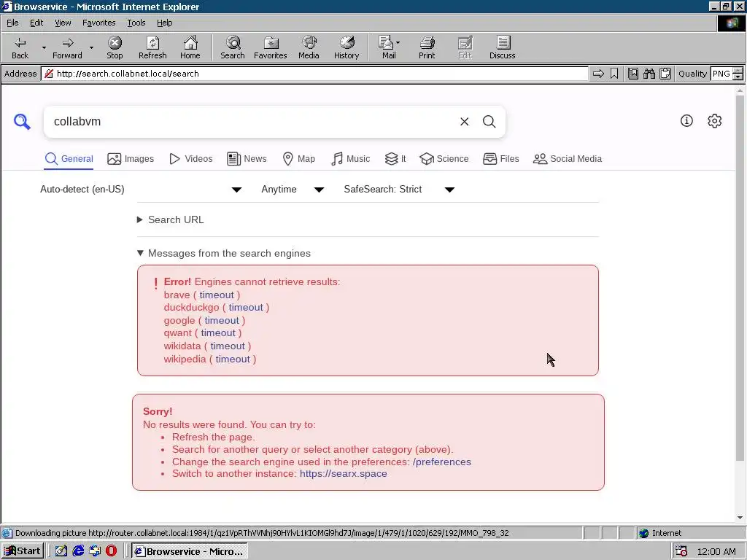Refresh the current page
Image resolution: width=747 pixels, height=560 pixels.
(x=152, y=47)
